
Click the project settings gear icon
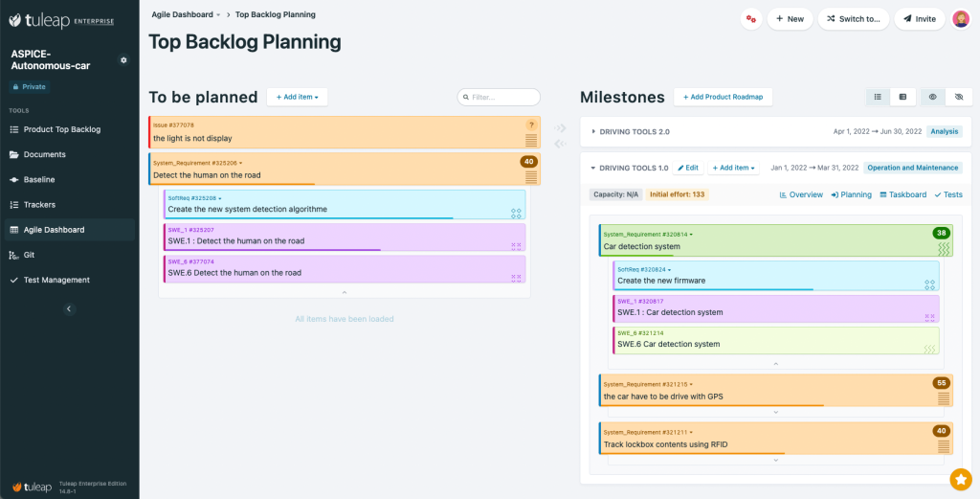tap(122, 60)
